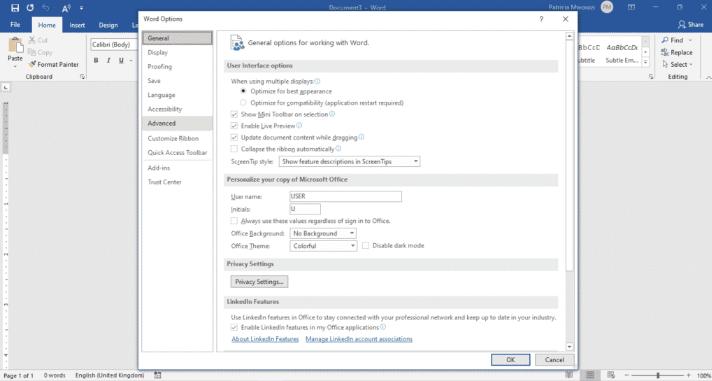Viewport: 712px width, 381px height.
Task: Toggle Show Mini Toolbar on selection
Action: (234, 114)
